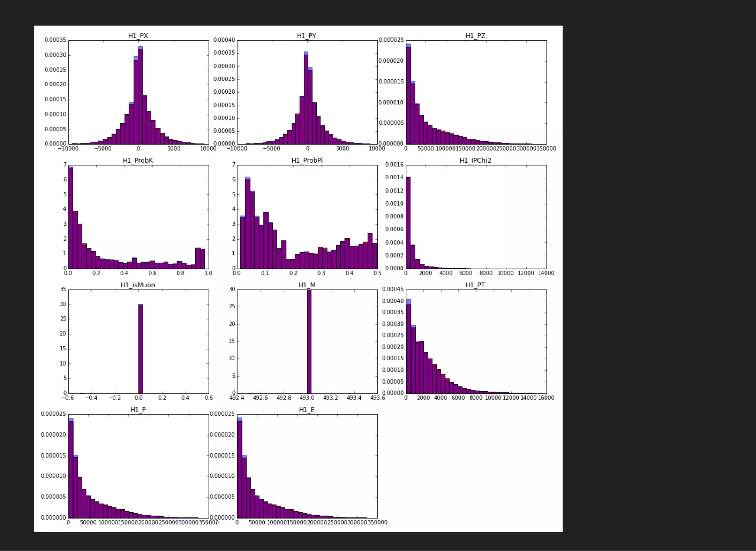
Task: Click the narrow spike bar in H1_M
Action: point(309,341)
